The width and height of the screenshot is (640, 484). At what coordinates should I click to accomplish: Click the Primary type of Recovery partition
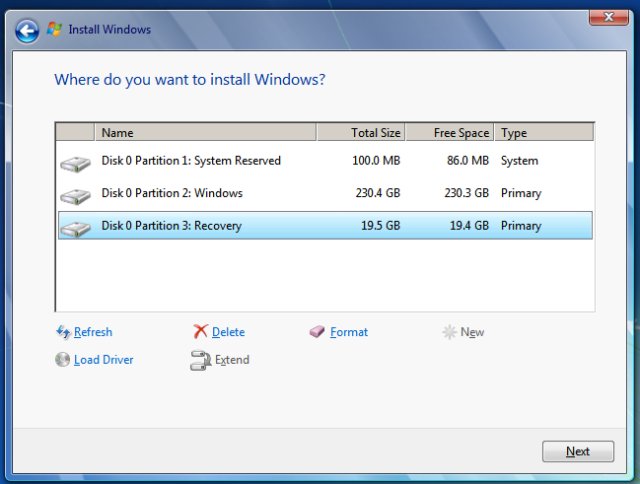pyautogui.click(x=521, y=226)
